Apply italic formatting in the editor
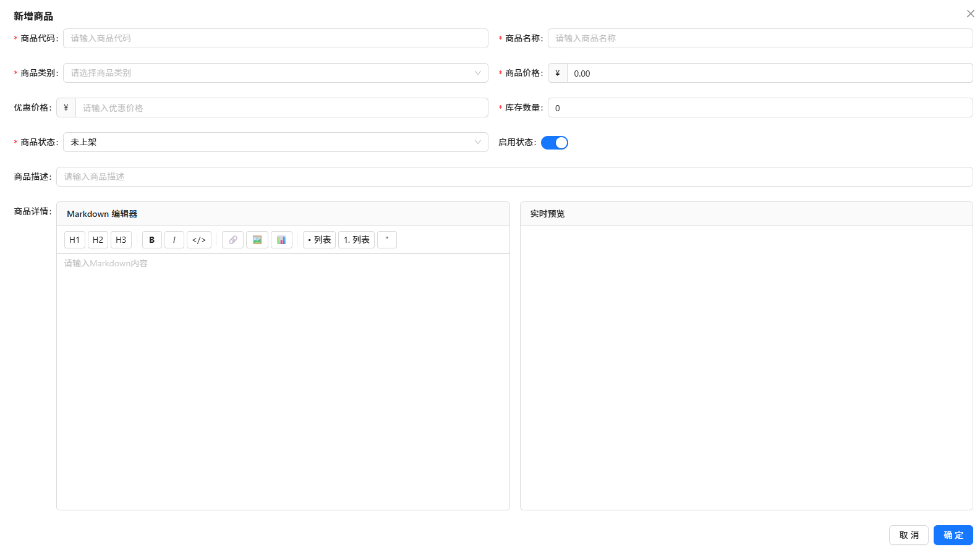 pos(174,240)
